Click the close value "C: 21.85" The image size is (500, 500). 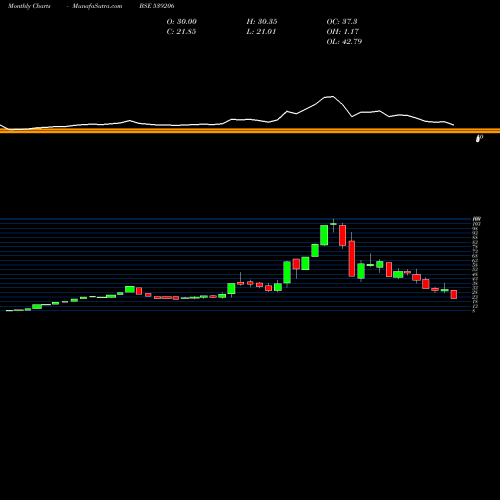tap(181, 32)
